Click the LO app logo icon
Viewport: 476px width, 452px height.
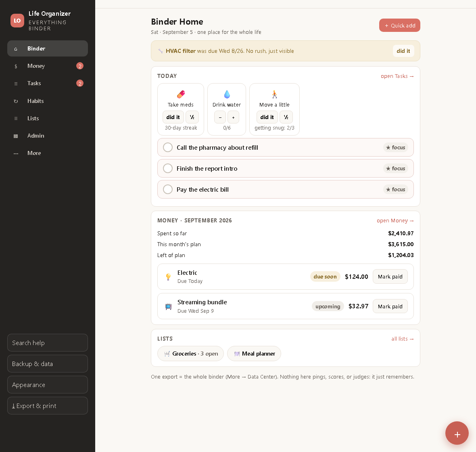click(x=17, y=21)
